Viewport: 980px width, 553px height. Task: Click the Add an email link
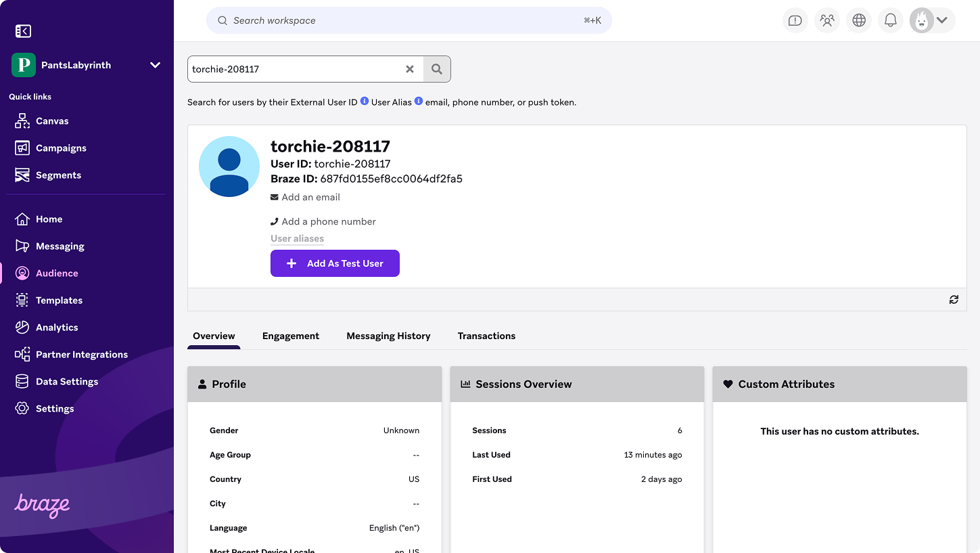tap(305, 197)
